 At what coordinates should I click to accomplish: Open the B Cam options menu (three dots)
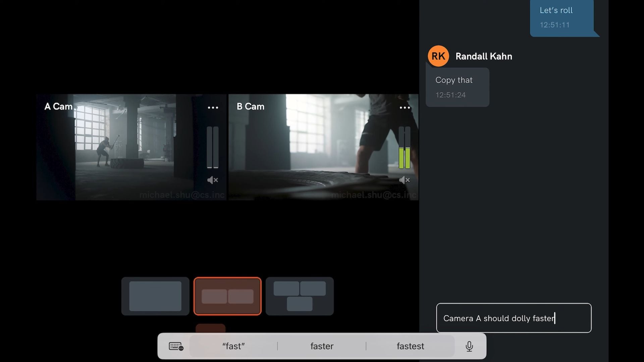click(x=405, y=108)
